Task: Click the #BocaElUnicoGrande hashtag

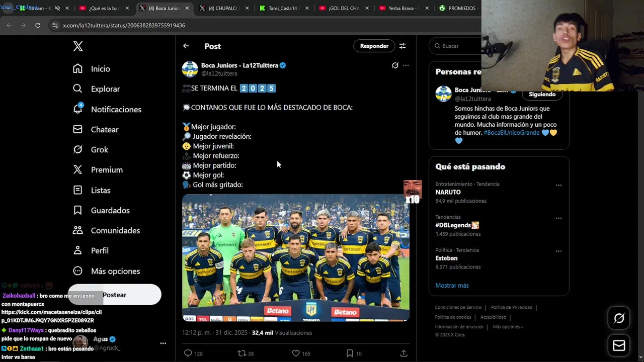Action: (511, 133)
